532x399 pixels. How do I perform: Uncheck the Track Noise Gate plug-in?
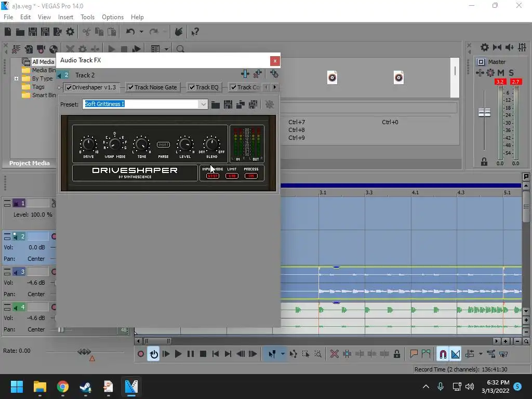[130, 87]
